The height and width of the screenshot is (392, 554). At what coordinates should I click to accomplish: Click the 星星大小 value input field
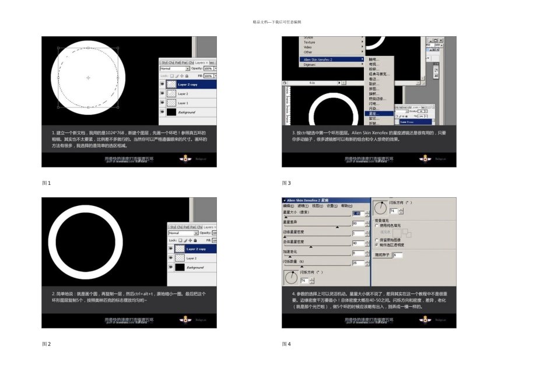(x=358, y=213)
